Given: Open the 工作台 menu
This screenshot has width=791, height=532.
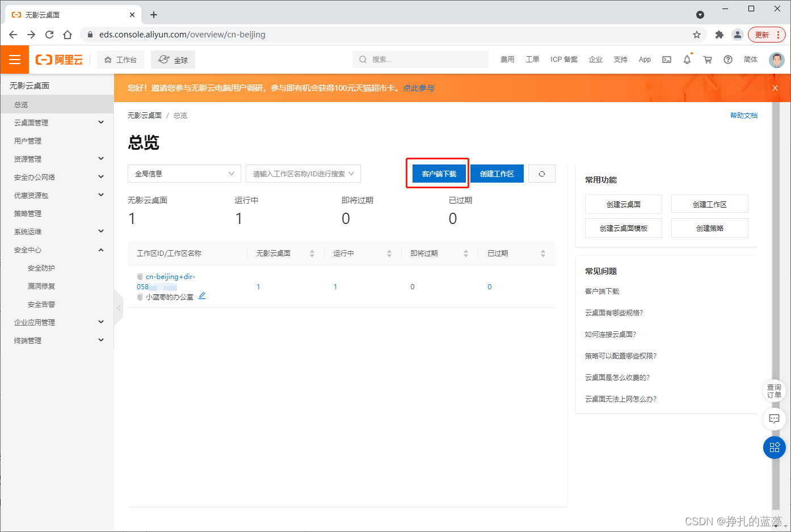Looking at the screenshot, I should (x=120, y=59).
